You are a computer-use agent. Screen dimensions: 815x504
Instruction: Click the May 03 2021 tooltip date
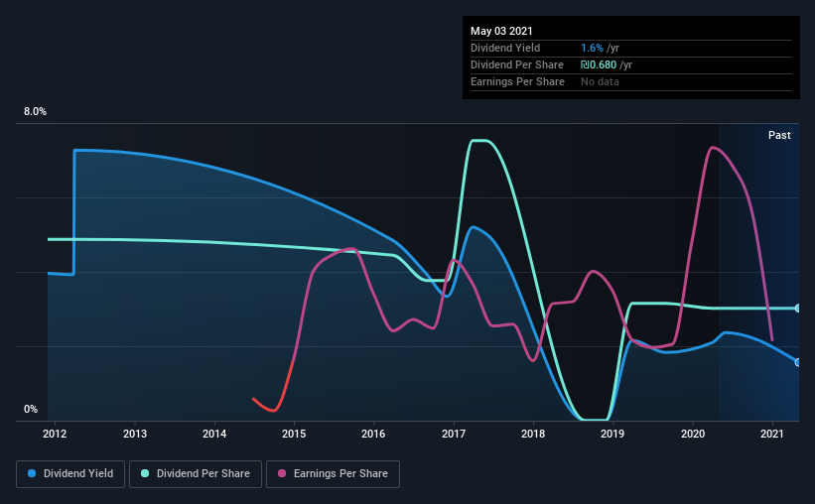501,31
